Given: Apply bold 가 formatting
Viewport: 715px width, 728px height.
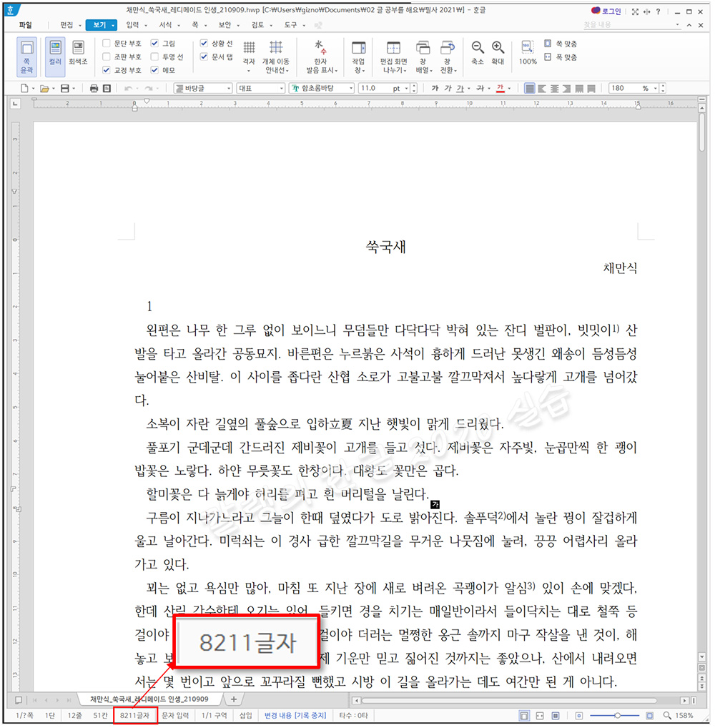Looking at the screenshot, I should click(x=435, y=88).
